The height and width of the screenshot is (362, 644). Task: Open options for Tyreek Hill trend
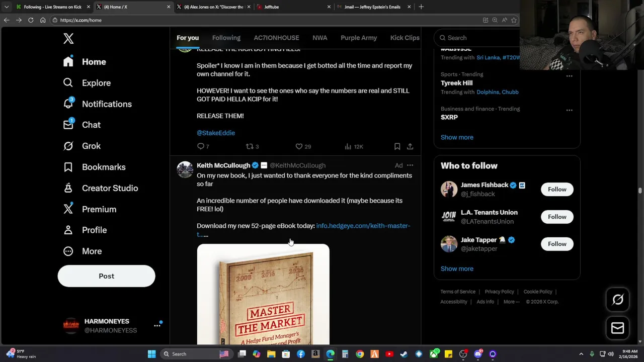coord(569,76)
